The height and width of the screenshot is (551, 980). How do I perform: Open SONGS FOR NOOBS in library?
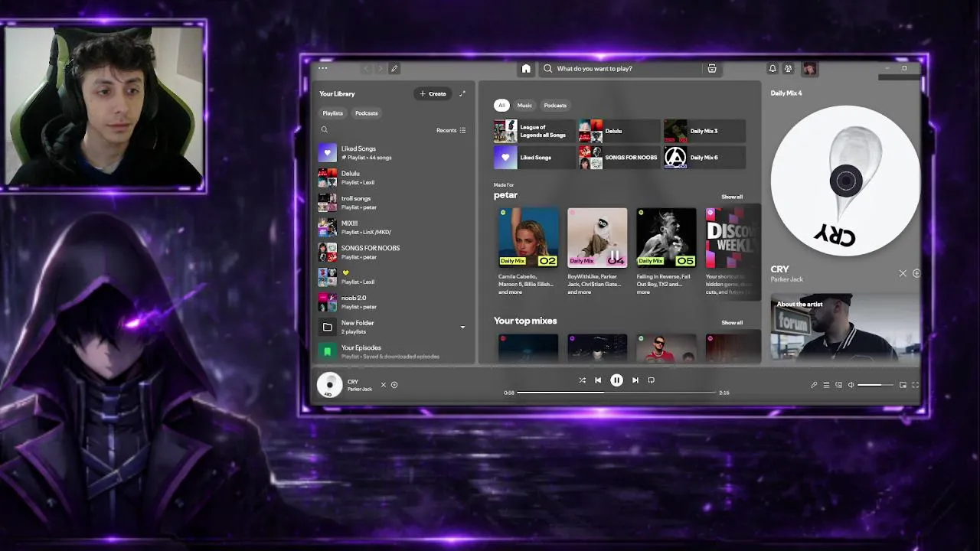[393, 252]
